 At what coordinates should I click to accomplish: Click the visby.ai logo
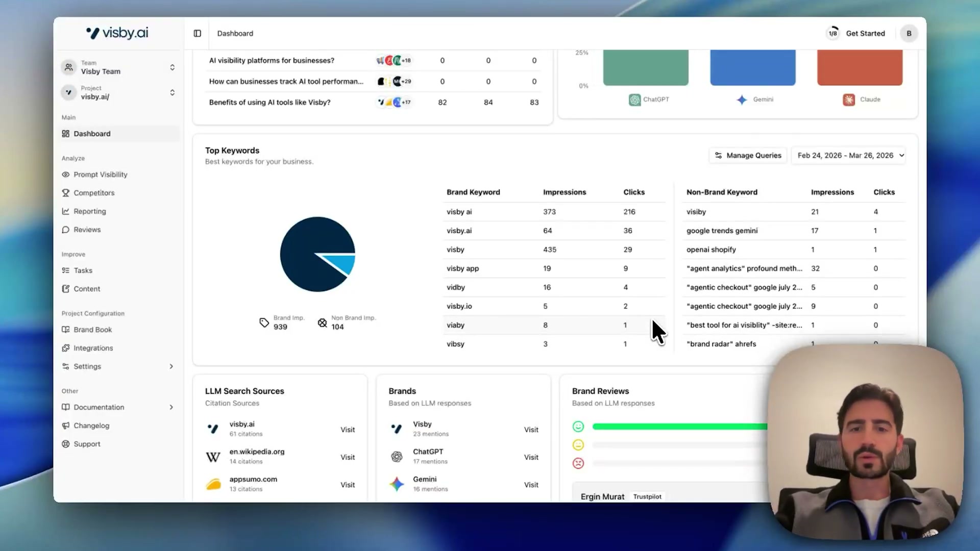click(x=117, y=33)
